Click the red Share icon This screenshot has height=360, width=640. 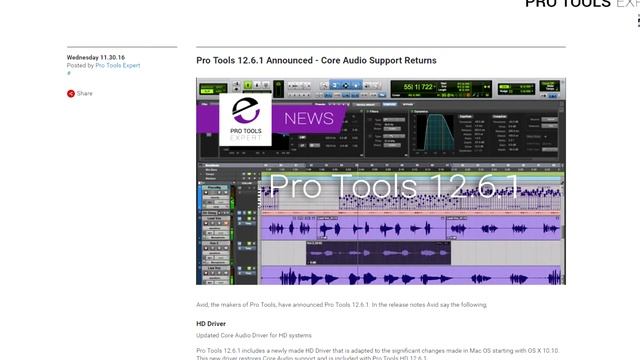pyautogui.click(x=71, y=93)
